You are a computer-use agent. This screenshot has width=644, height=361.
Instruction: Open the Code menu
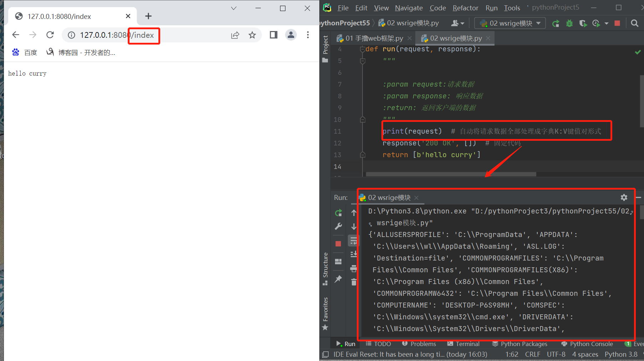coord(437,8)
